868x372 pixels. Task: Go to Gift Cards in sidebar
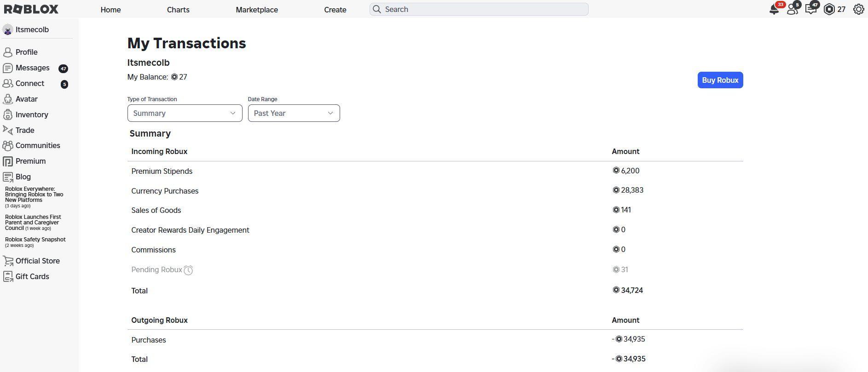point(32,276)
